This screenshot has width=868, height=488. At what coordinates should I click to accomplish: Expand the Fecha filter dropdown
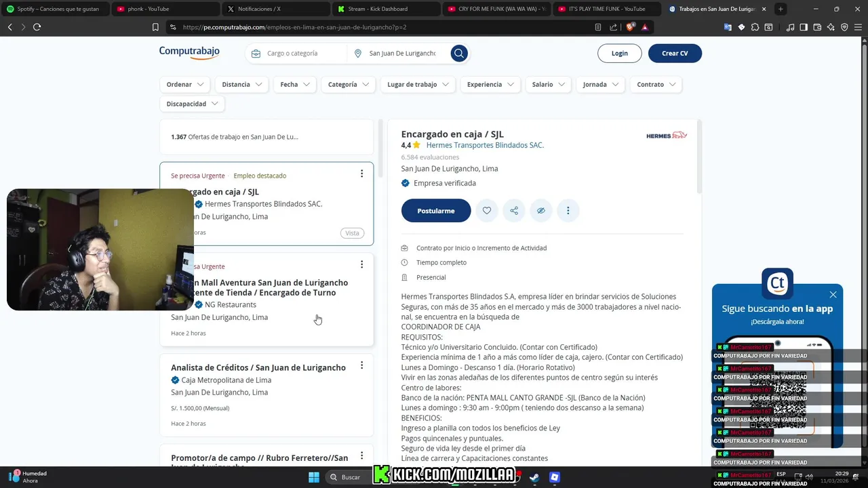click(295, 85)
